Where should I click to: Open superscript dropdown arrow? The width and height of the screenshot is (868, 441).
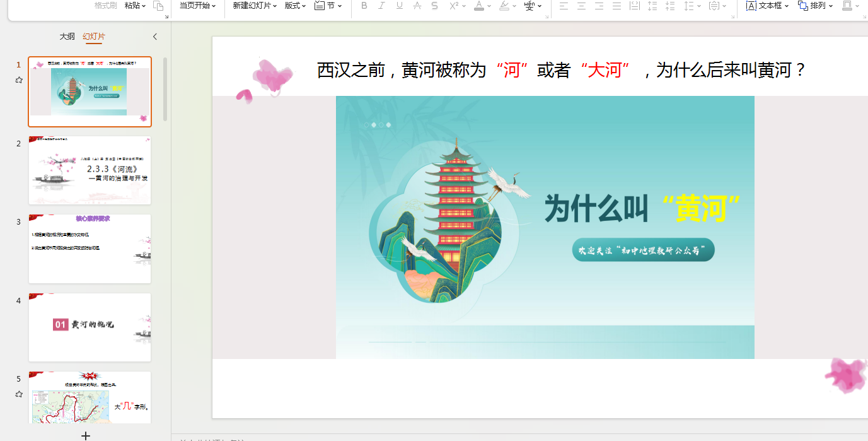point(465,6)
